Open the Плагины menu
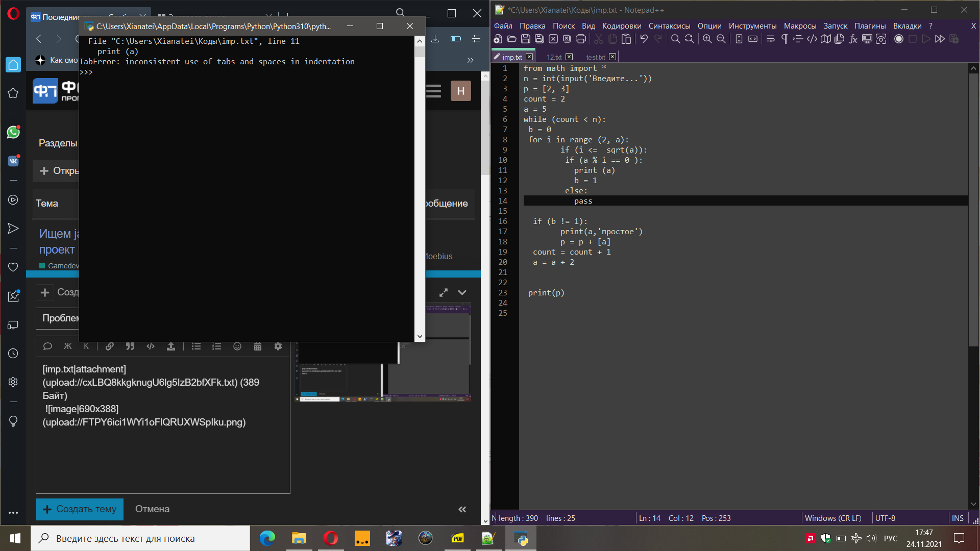 (870, 26)
